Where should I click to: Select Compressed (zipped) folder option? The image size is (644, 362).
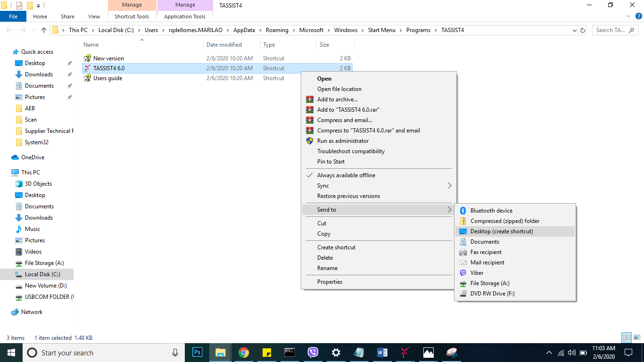tap(515, 221)
